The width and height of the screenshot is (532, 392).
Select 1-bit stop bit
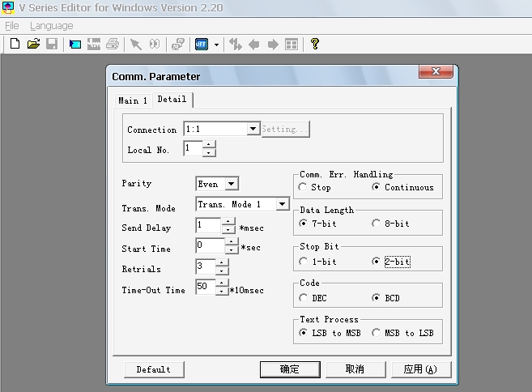coord(304,262)
